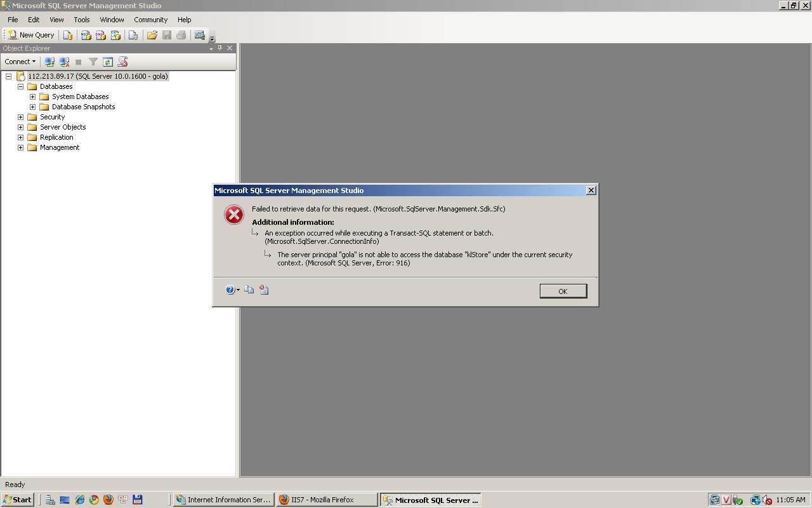The image size is (812, 508).
Task: Expand the Replication folder
Action: pos(20,137)
